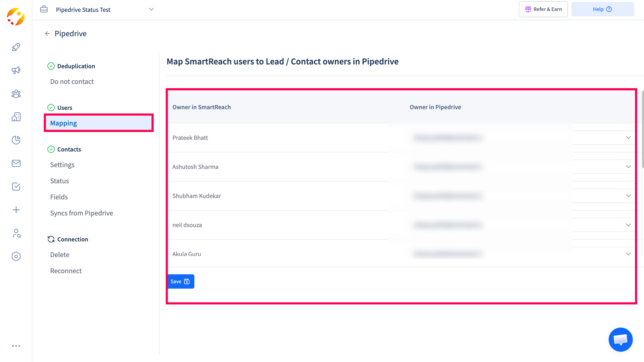Click the hexagon settings icon
The height and width of the screenshot is (362, 644).
tap(16, 256)
